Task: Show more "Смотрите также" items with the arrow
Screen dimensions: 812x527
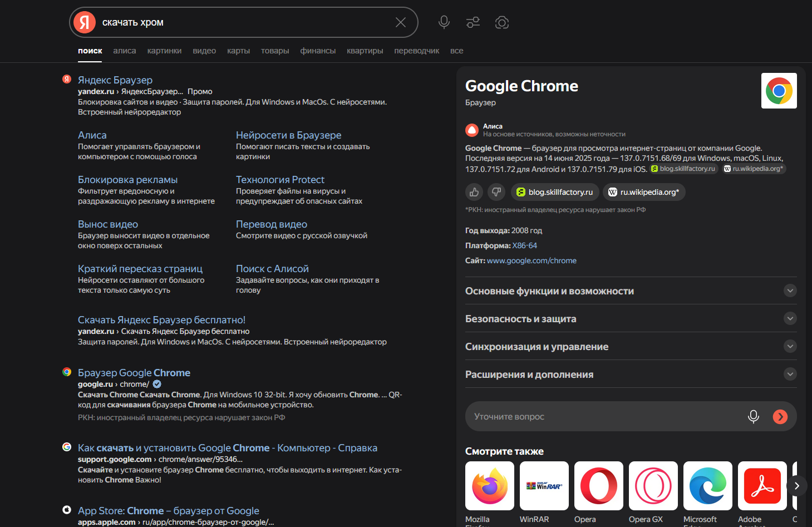Action: (x=797, y=486)
